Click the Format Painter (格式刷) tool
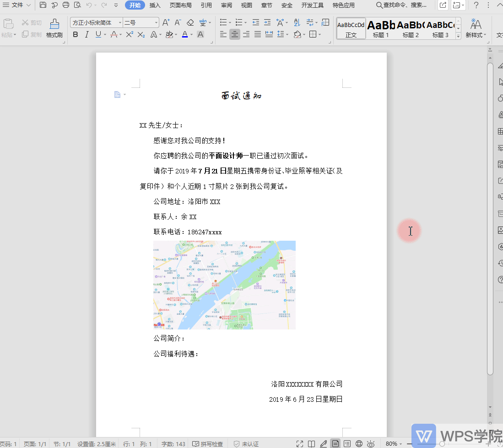The width and height of the screenshot is (503, 448). pos(54,28)
